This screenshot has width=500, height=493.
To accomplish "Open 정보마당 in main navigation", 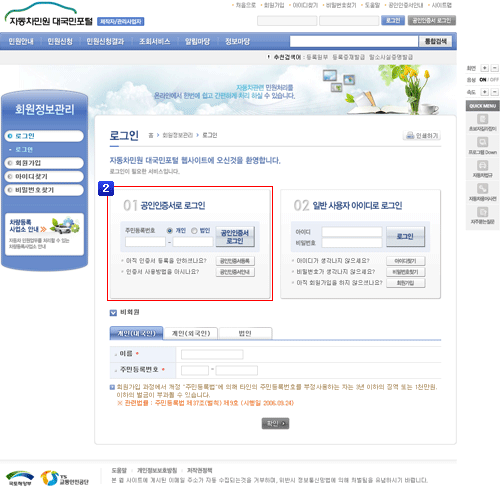I will click(237, 41).
